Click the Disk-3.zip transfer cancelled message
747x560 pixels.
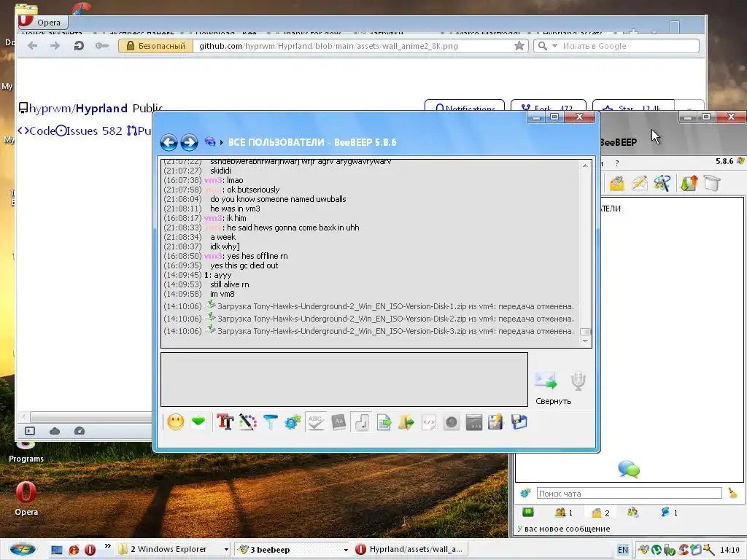pyautogui.click(x=395, y=331)
